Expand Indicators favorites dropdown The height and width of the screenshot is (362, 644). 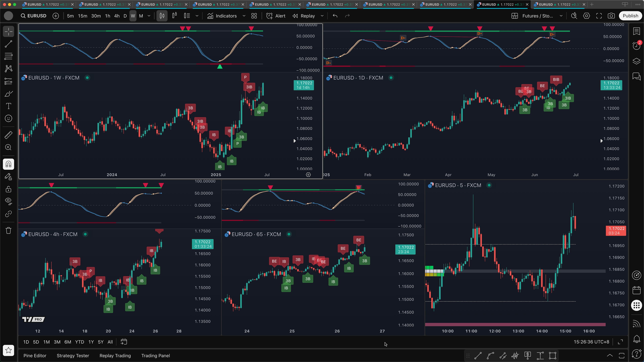click(244, 16)
